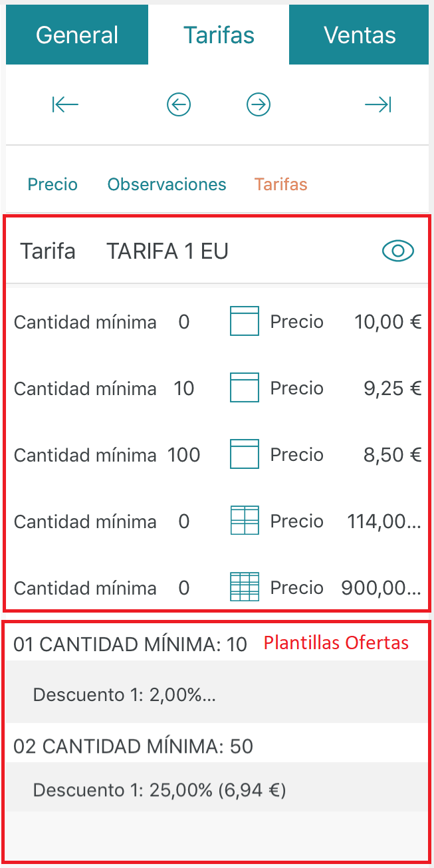The image size is (434, 868).
Task: Toggle the eye icon for Tarifa
Action: point(398,251)
